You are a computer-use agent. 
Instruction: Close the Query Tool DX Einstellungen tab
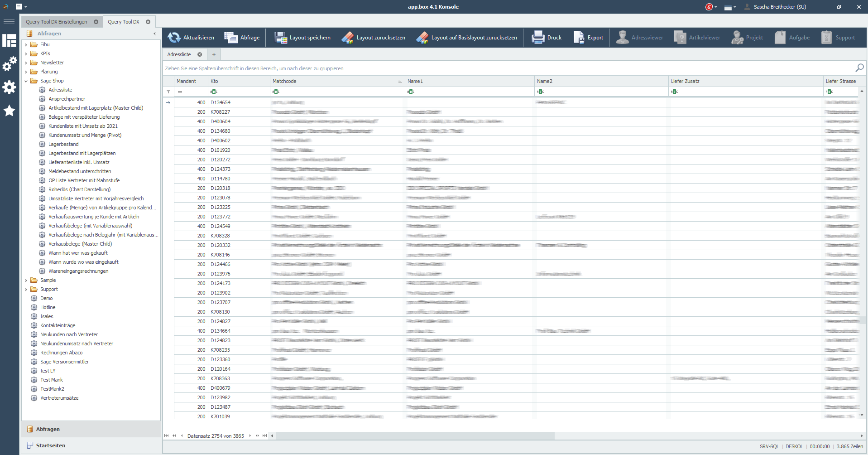[96, 22]
